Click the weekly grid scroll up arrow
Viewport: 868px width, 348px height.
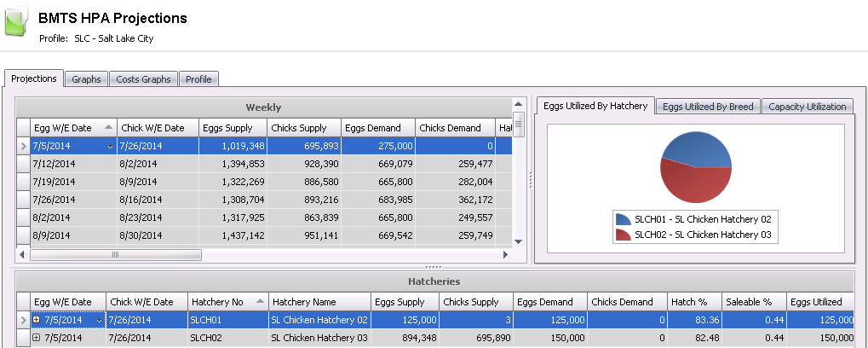[x=519, y=104]
